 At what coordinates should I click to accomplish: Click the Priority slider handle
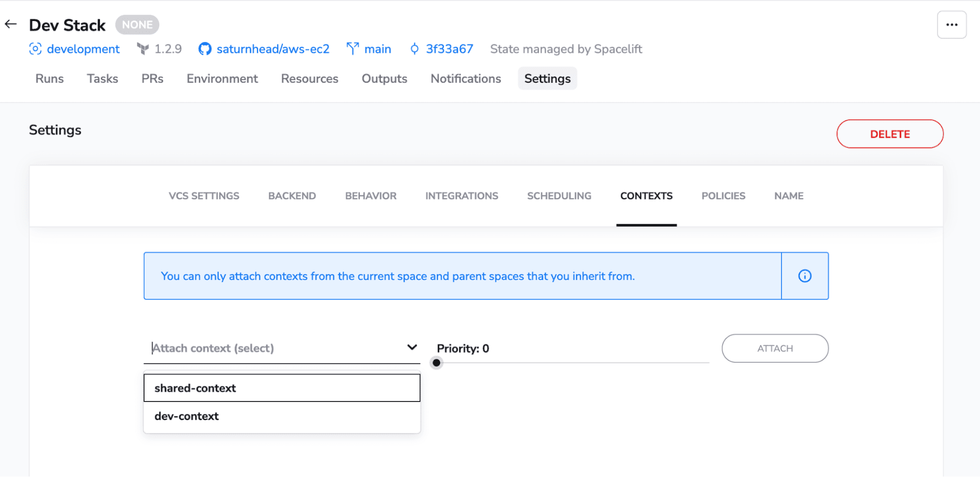436,363
